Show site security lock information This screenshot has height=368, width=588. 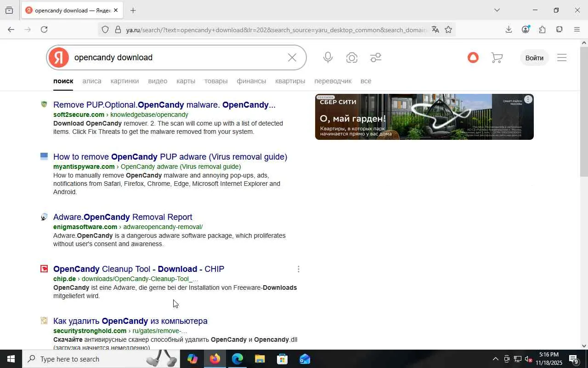tap(118, 30)
